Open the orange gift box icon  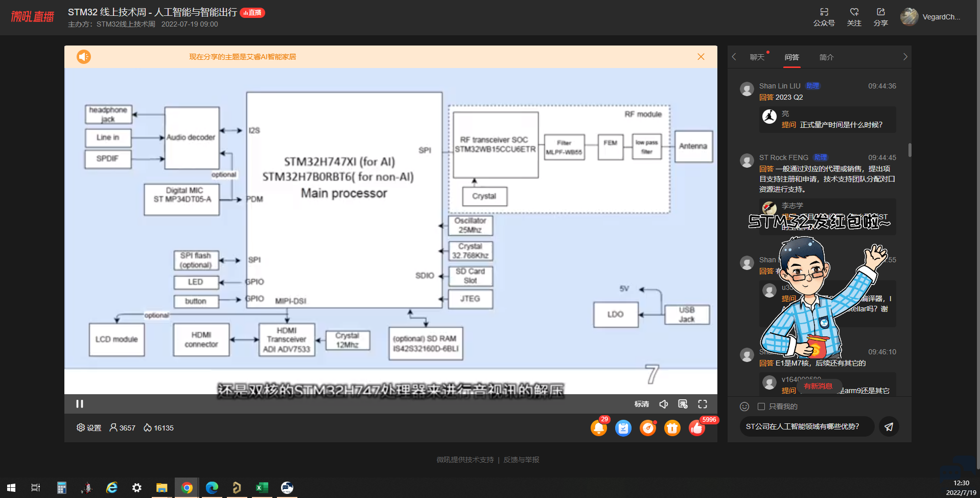pyautogui.click(x=672, y=428)
